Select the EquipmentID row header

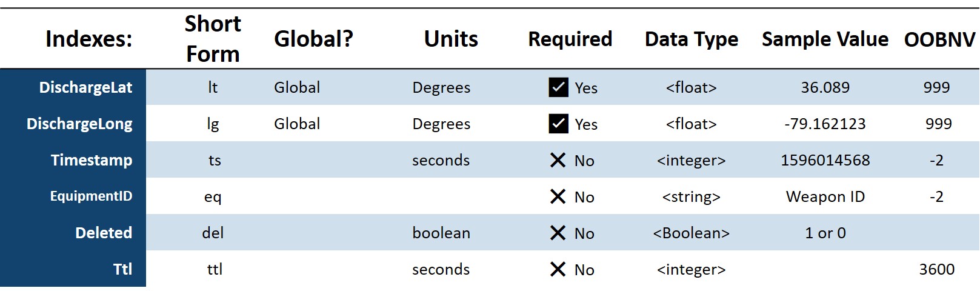click(x=91, y=196)
